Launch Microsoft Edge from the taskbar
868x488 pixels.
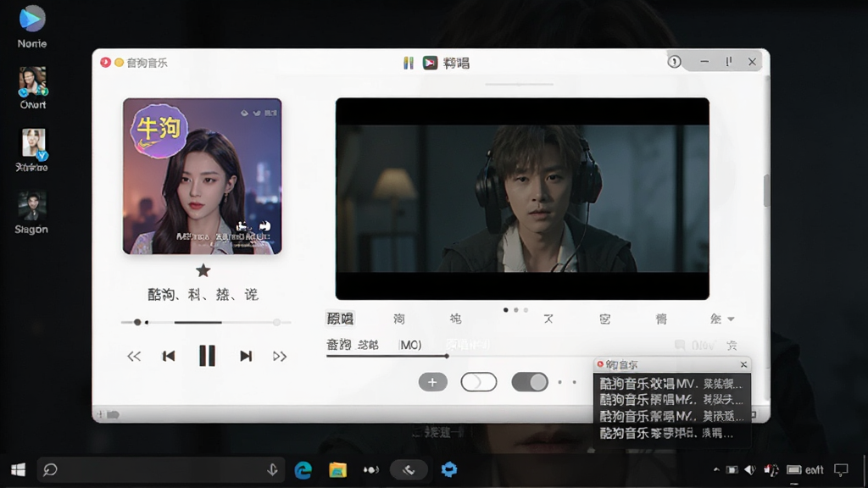[303, 469]
